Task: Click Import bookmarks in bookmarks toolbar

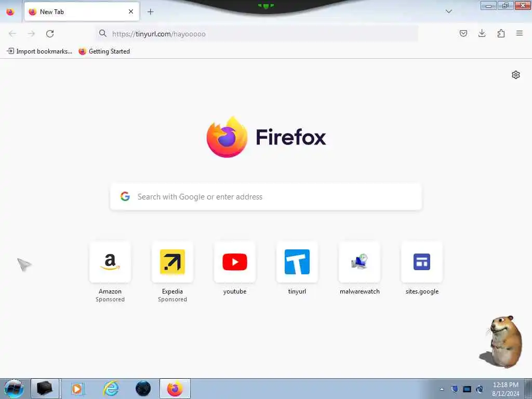Action: click(39, 51)
